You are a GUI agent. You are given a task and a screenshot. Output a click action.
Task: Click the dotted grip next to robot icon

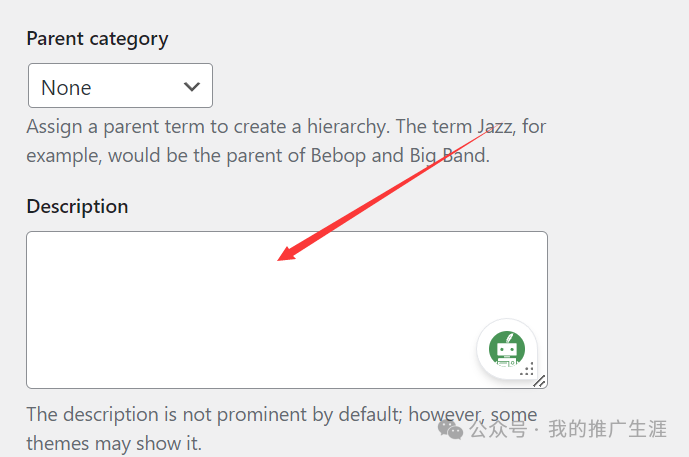click(x=527, y=369)
